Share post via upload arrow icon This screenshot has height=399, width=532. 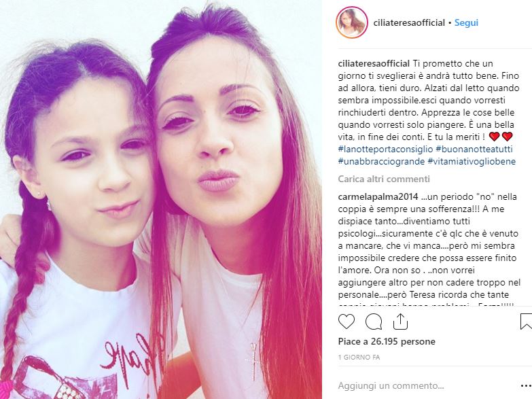click(400, 322)
